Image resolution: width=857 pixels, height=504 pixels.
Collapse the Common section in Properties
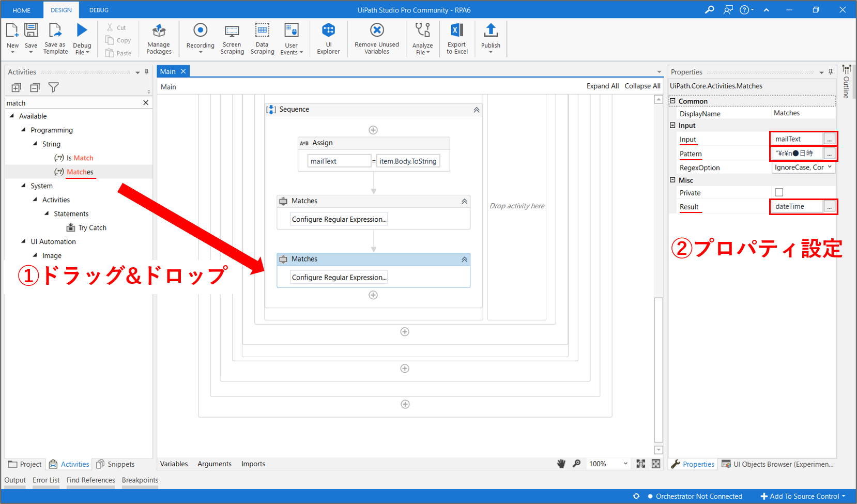(672, 101)
